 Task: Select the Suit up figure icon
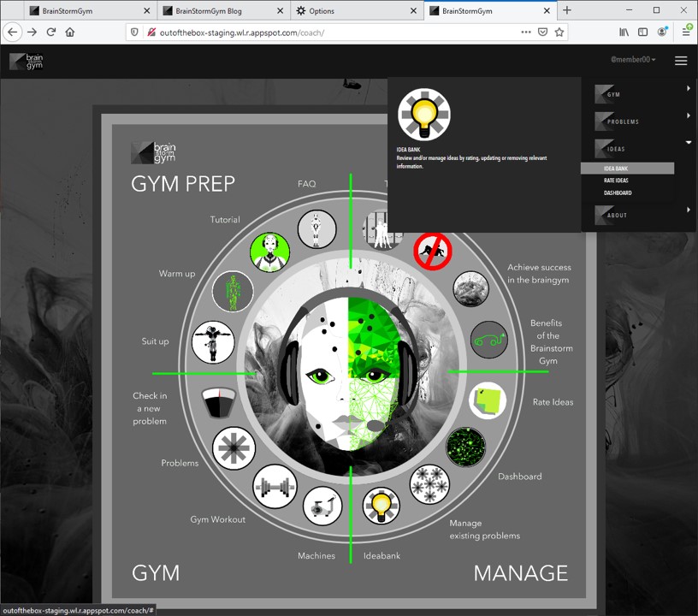pos(213,342)
